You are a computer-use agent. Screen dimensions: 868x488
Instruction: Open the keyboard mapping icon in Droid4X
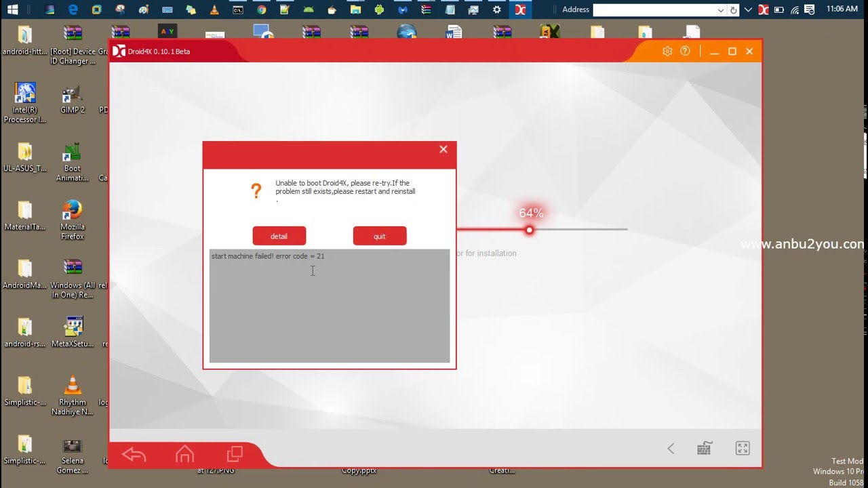pyautogui.click(x=705, y=448)
